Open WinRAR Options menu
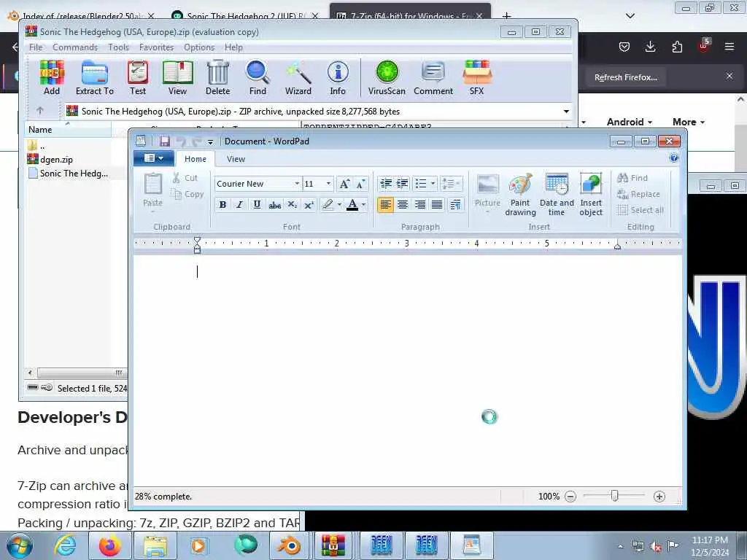This screenshot has height=560, width=747. (199, 47)
